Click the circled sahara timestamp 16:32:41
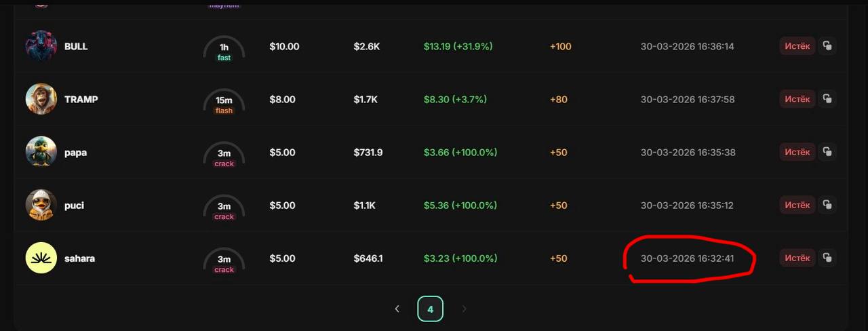 click(x=687, y=258)
